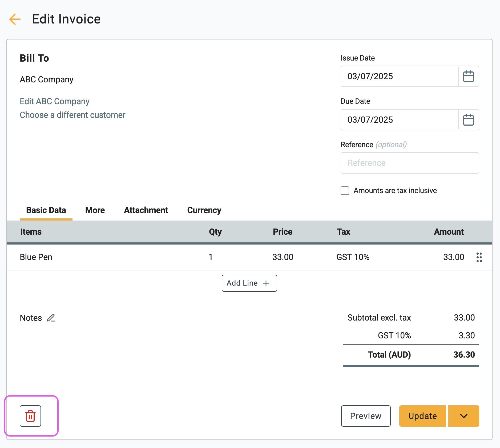Image resolution: width=500 pixels, height=448 pixels.
Task: Focus the Issue Date input field
Action: pos(400,76)
